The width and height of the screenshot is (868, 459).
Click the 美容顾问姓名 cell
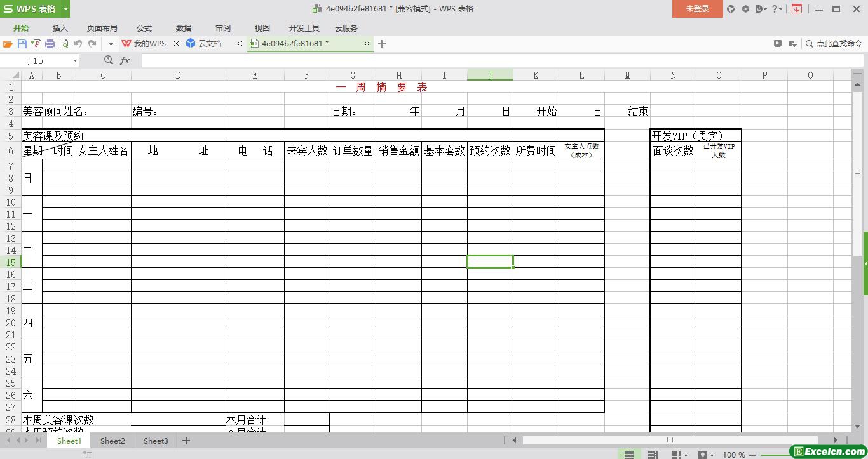tap(56, 112)
